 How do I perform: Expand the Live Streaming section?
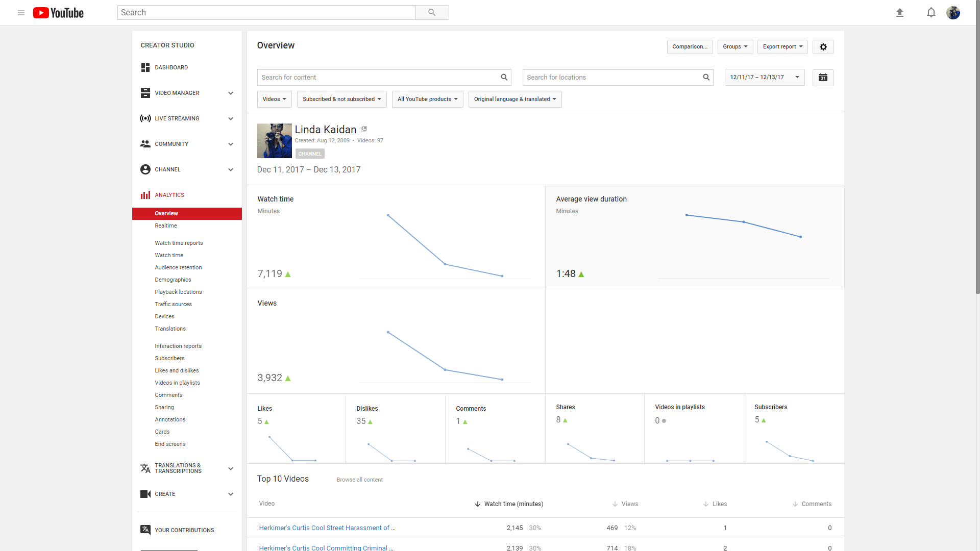231,119
